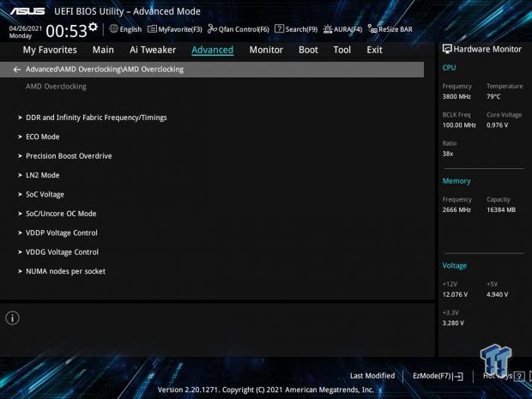Click the memory frequency value 2666 MHz
The image size is (532, 399).
456,210
